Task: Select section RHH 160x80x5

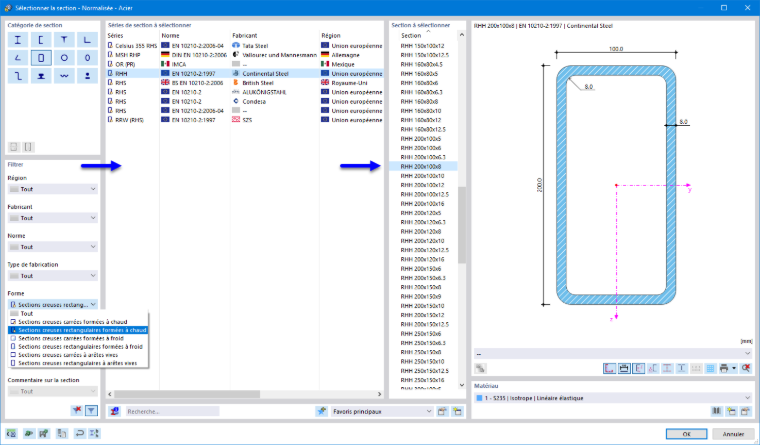Action: pos(422,74)
